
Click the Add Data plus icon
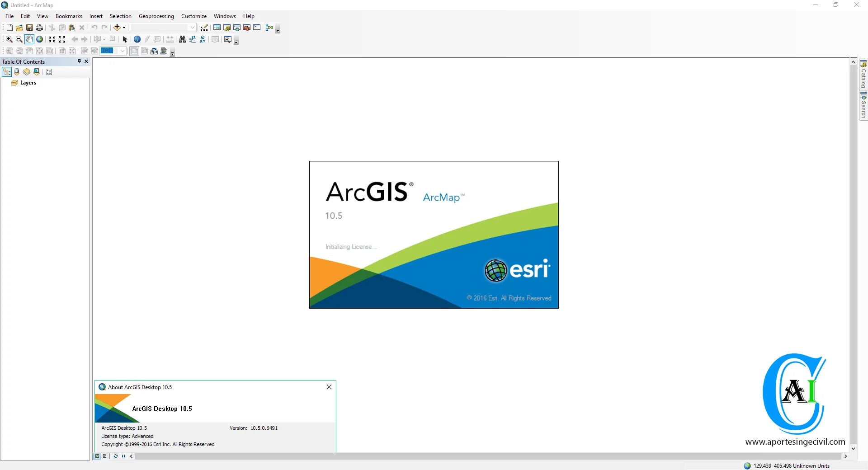pyautogui.click(x=117, y=28)
